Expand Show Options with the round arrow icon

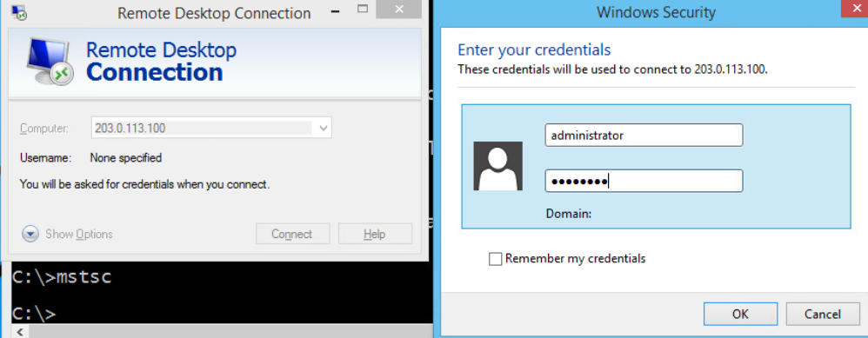(30, 234)
